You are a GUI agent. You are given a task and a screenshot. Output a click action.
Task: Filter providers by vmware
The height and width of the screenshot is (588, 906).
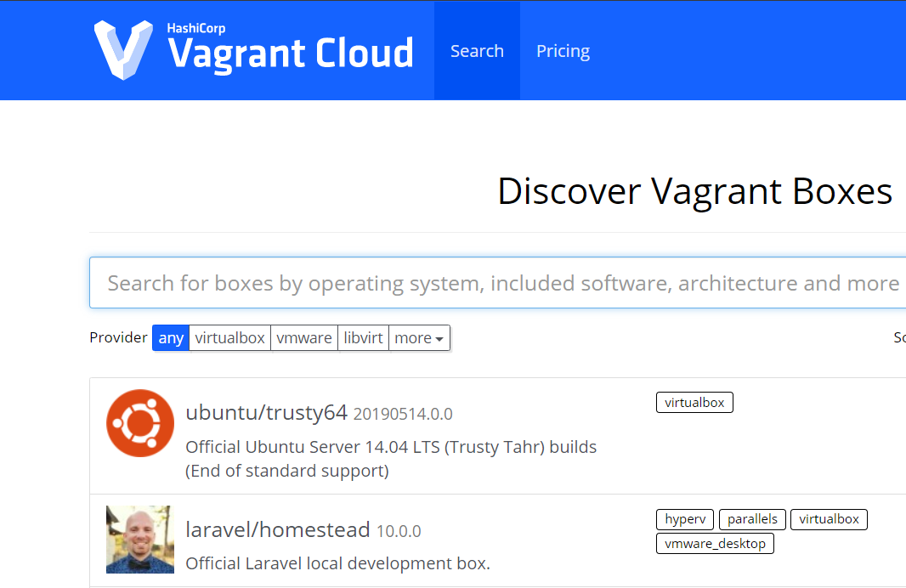point(303,337)
